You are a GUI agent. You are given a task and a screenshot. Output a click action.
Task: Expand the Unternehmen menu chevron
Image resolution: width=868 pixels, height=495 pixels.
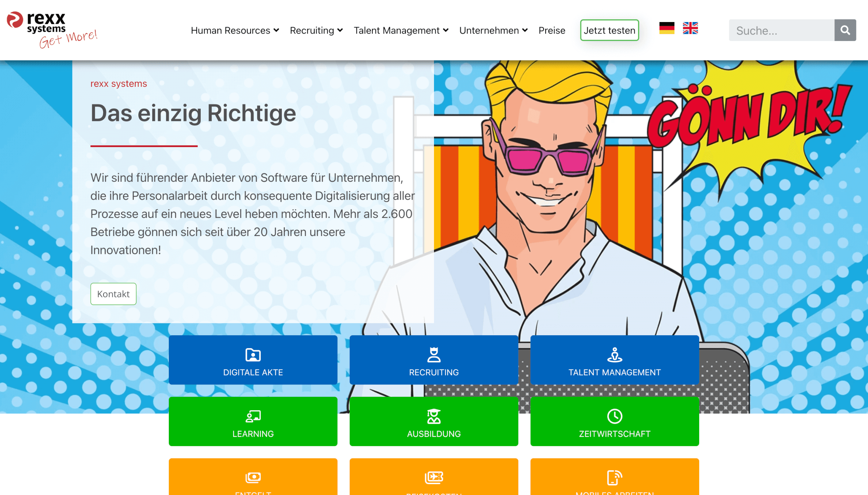pyautogui.click(x=525, y=30)
